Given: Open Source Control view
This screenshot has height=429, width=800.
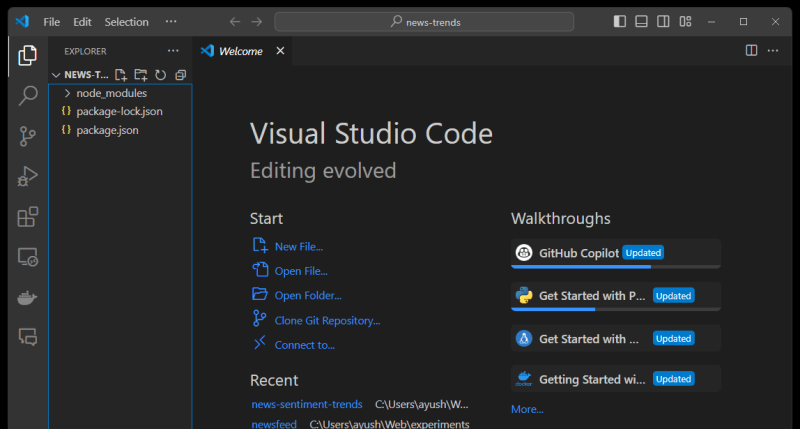Looking at the screenshot, I should coord(28,136).
